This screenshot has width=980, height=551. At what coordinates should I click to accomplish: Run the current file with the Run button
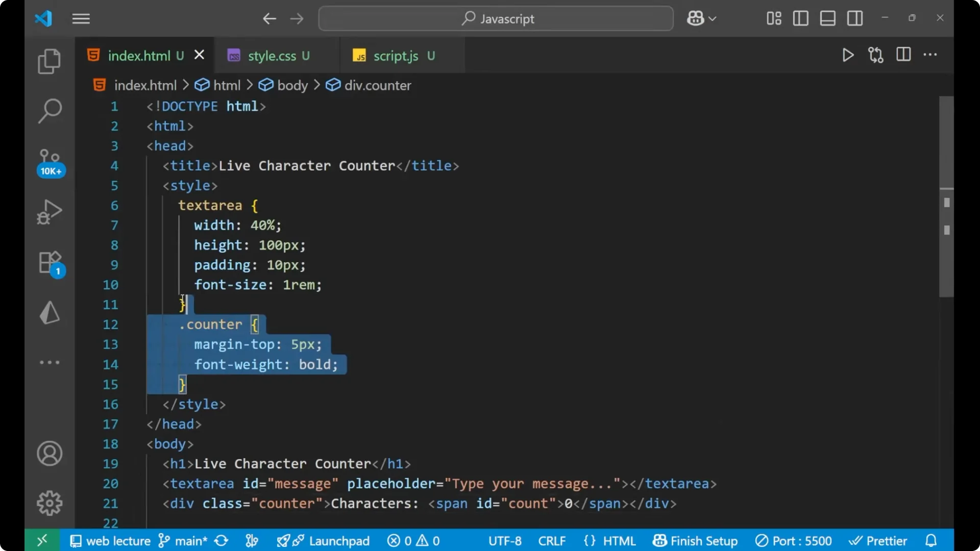[848, 55]
